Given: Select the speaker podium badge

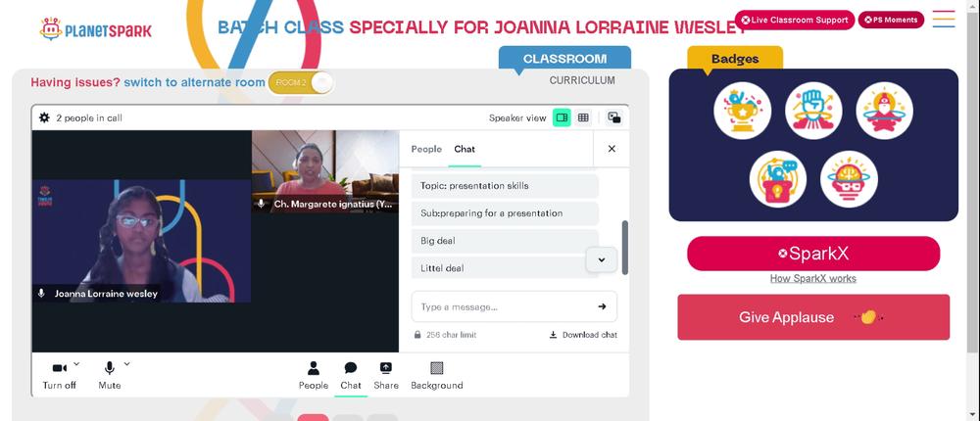Looking at the screenshot, I should coord(778,179).
